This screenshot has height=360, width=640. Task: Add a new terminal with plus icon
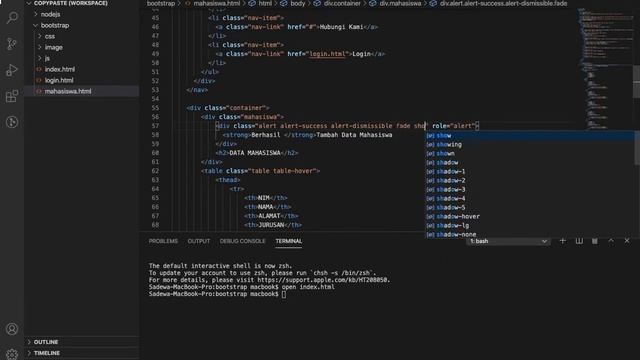point(562,241)
